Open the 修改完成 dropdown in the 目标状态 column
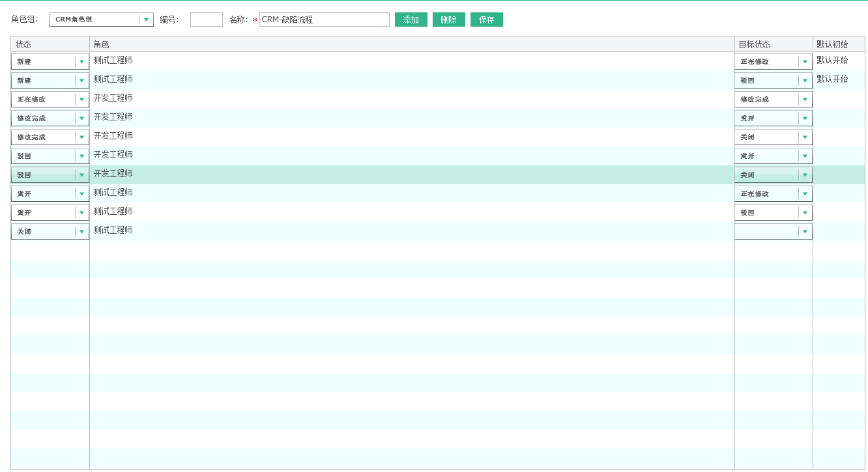 click(x=773, y=100)
